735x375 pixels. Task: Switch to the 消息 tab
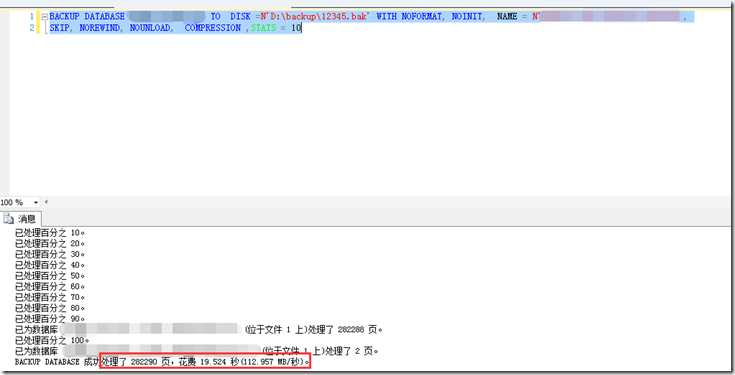22,219
